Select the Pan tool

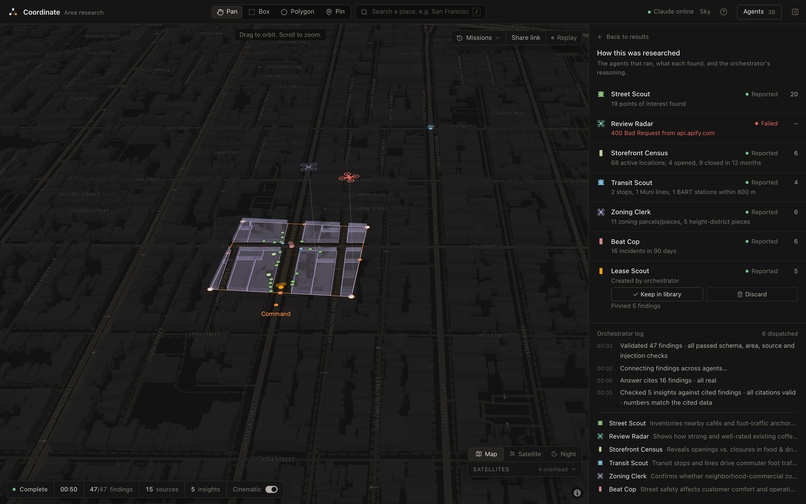[x=227, y=12]
